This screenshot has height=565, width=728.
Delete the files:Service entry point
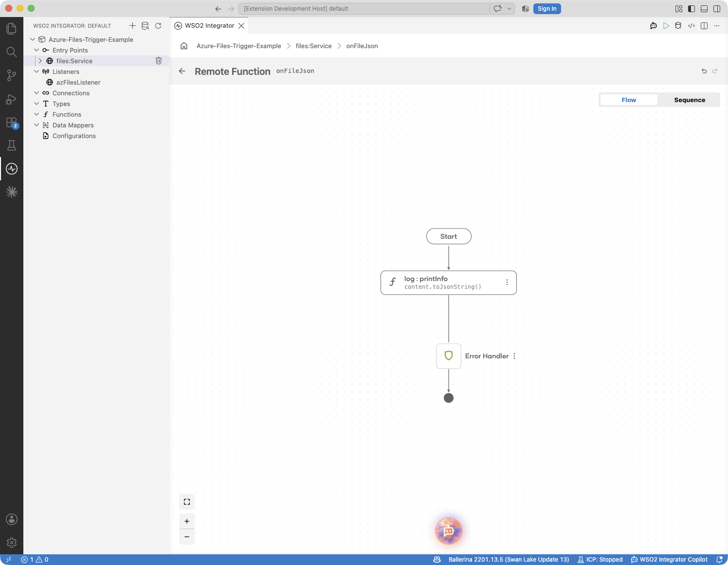(159, 61)
